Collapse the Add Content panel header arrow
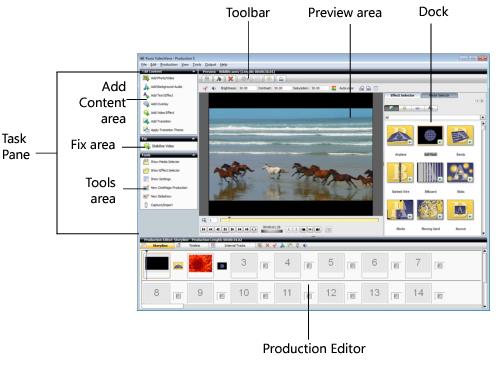This screenshot has width=501, height=369. click(x=194, y=71)
